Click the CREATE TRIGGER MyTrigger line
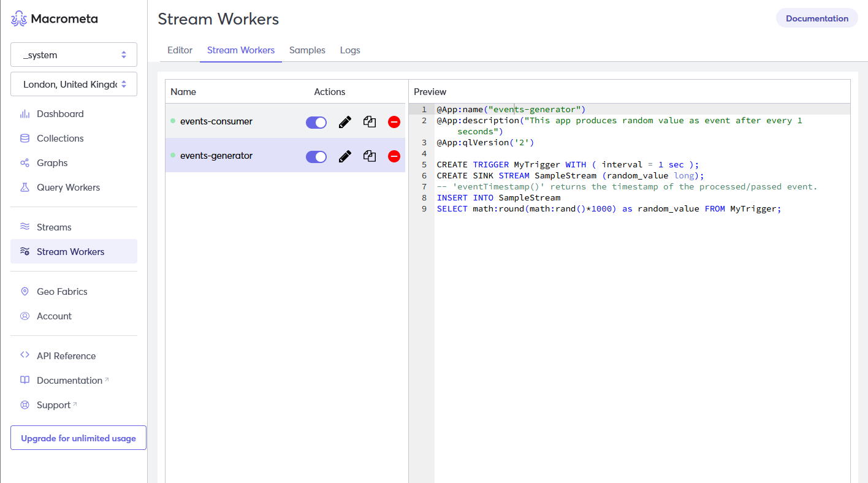Screen dimensions: 868x483 coord(568,164)
